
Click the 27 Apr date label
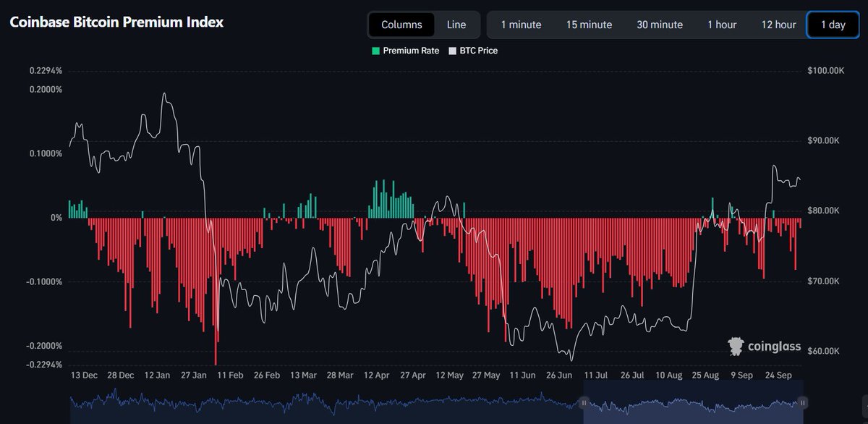[x=413, y=376]
